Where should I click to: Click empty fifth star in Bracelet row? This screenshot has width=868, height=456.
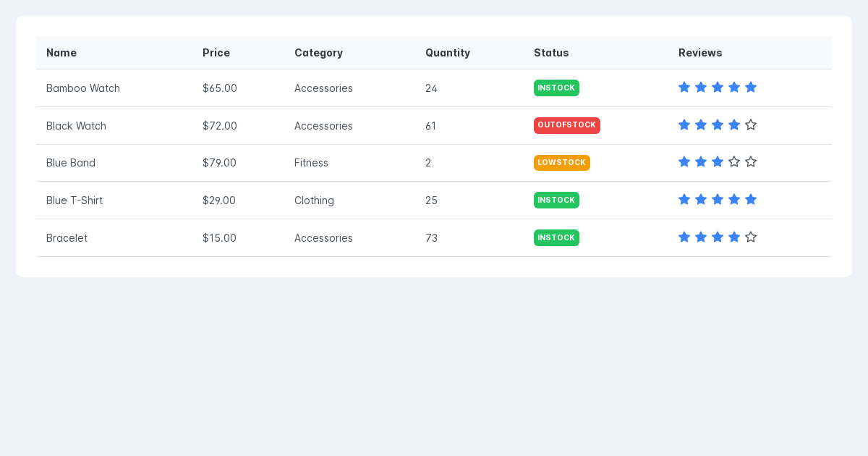751,237
